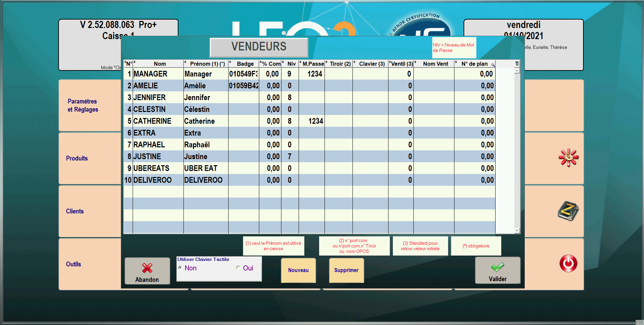644x325 pixels.
Task: Click the vendor table scrollbar down arrow
Action: (x=517, y=231)
